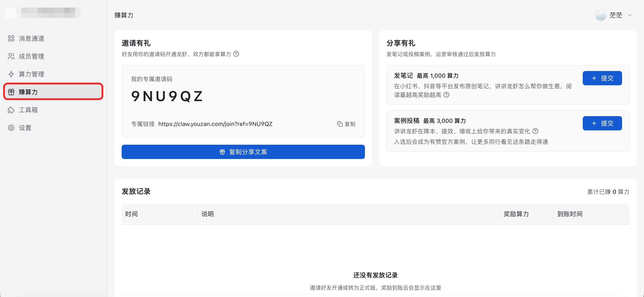Click the 成员管理 people icon
This screenshot has width=644, height=297.
click(x=11, y=56)
